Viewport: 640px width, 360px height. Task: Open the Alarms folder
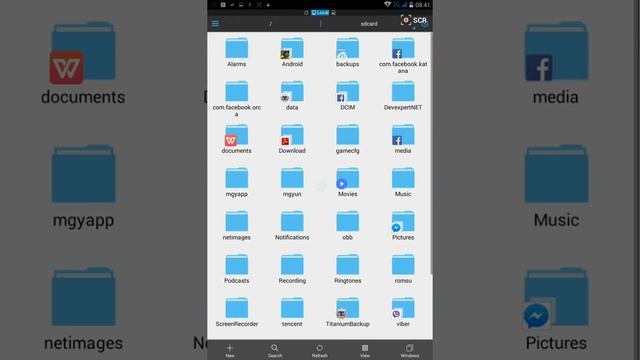[237, 52]
